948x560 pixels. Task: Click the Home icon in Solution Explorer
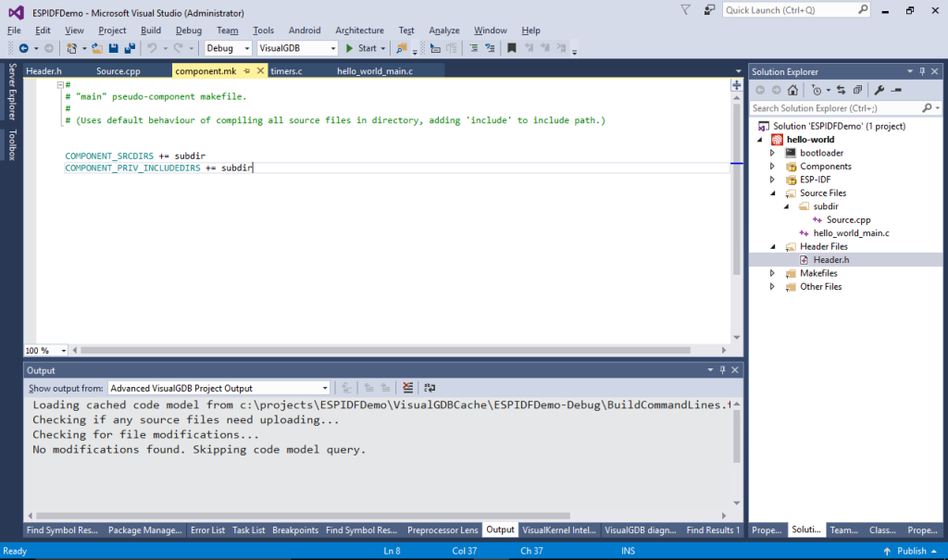click(x=792, y=90)
